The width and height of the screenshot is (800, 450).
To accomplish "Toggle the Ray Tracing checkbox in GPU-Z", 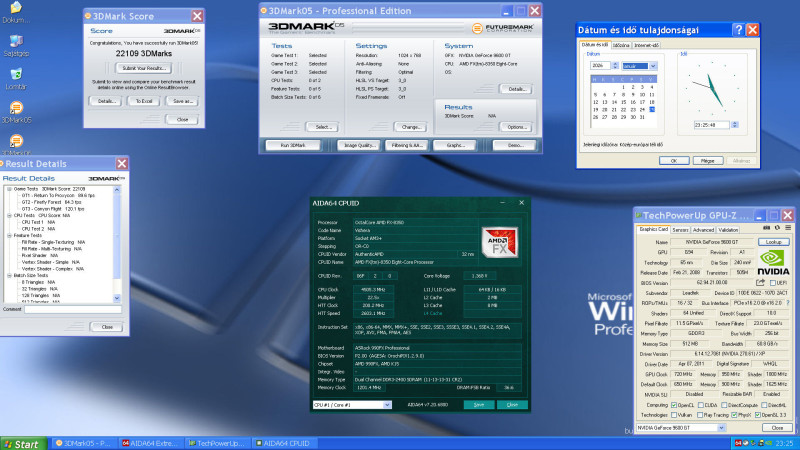I will pos(701,415).
